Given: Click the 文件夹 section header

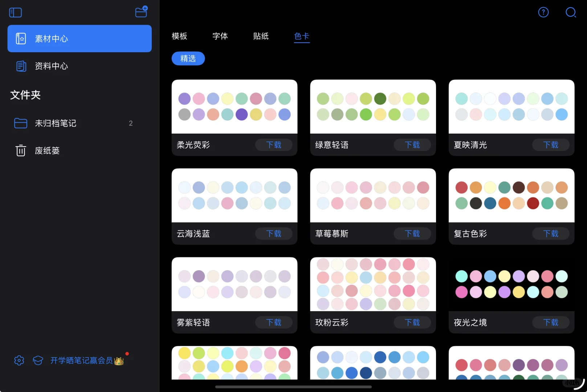Looking at the screenshot, I should (x=25, y=95).
